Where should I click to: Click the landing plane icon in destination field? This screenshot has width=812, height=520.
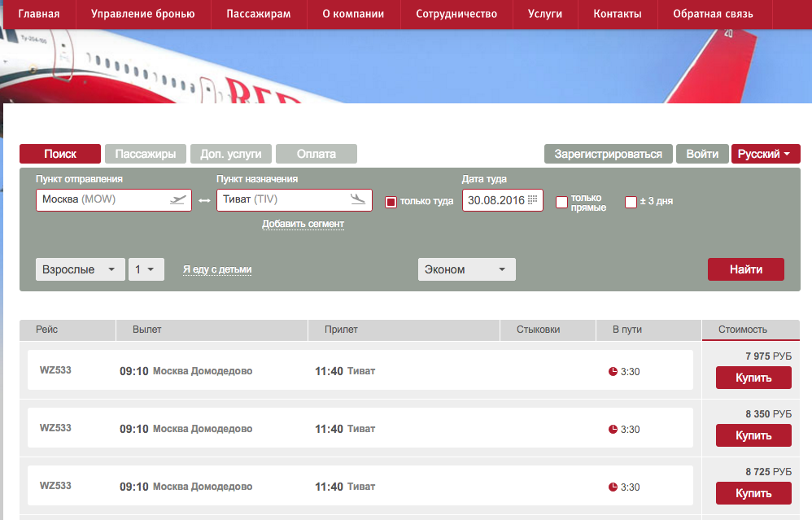[358, 199]
